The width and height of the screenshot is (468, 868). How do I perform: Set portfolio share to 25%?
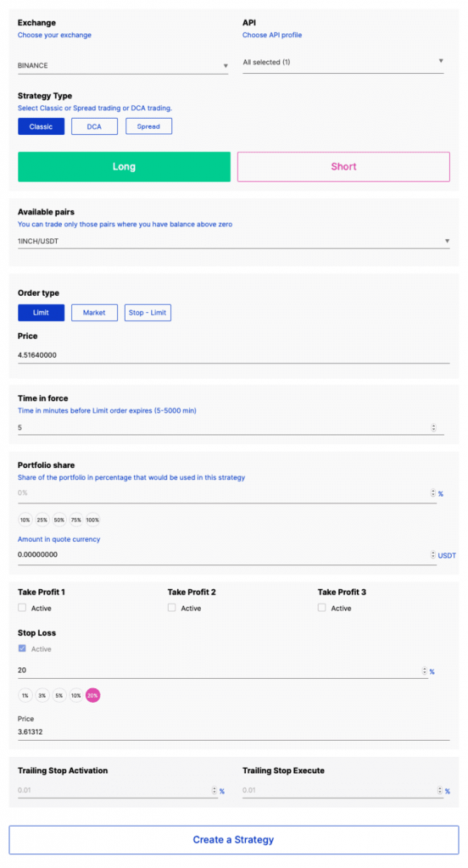[42, 520]
